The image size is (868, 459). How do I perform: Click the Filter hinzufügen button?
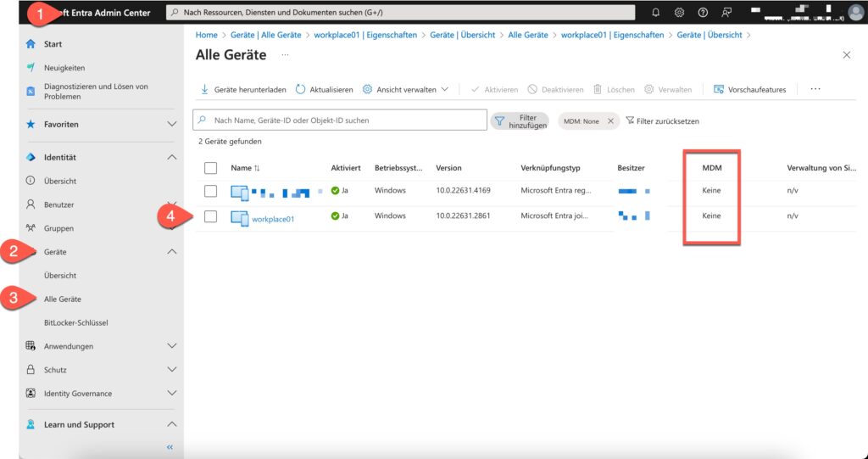click(x=520, y=121)
